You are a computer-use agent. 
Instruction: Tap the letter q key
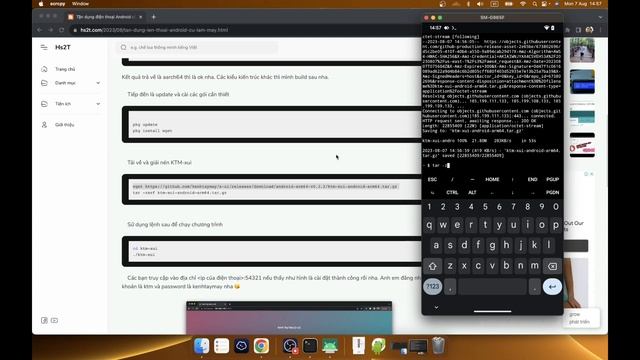tap(429, 225)
